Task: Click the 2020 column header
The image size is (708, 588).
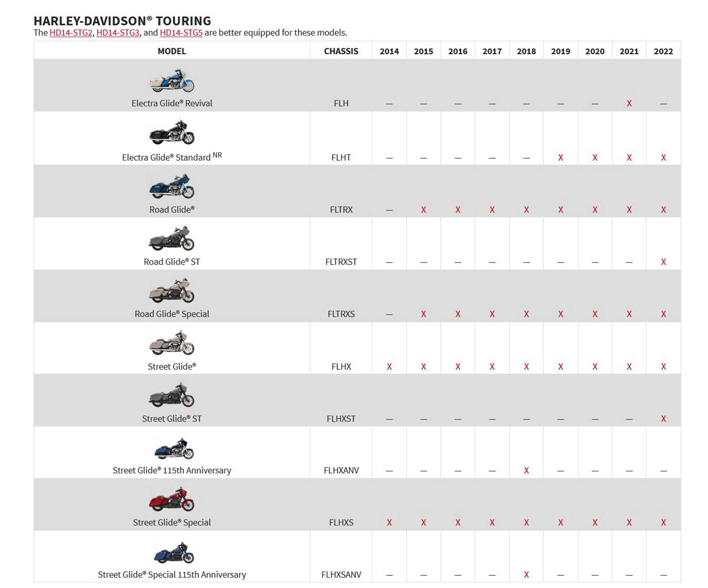Action: coord(595,51)
